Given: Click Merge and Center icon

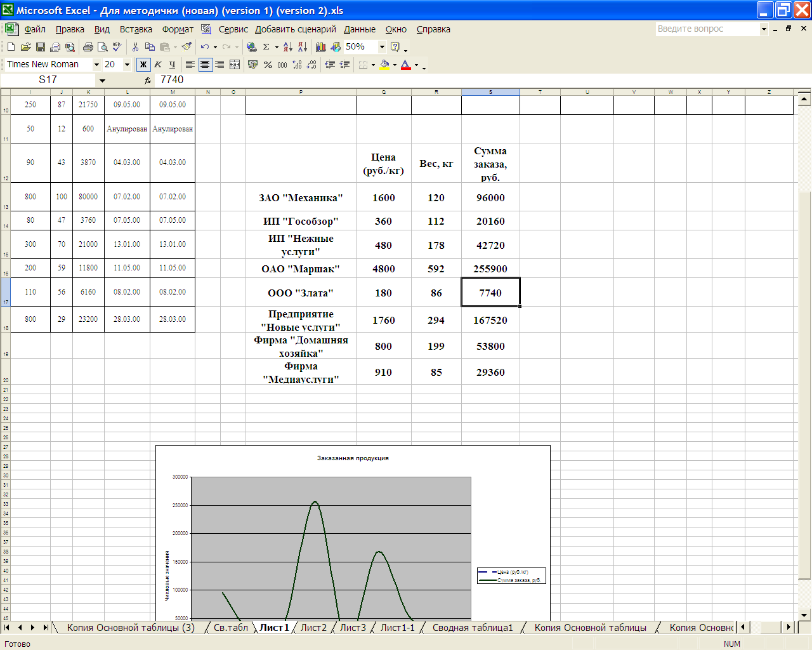Looking at the screenshot, I should [235, 64].
